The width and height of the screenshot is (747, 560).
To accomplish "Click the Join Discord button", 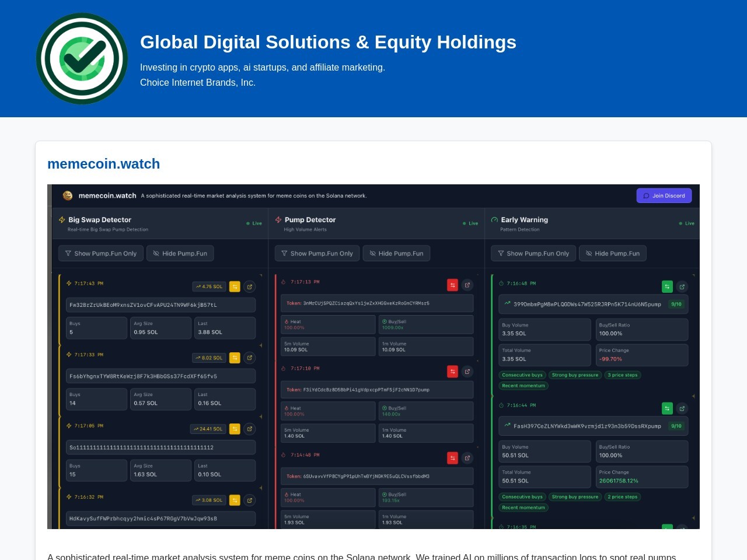I will 664,195.
